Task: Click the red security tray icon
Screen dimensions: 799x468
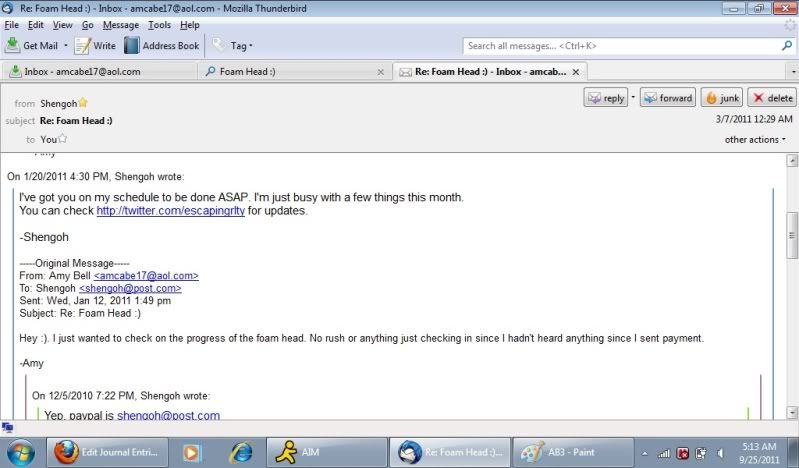Action: click(x=682, y=453)
